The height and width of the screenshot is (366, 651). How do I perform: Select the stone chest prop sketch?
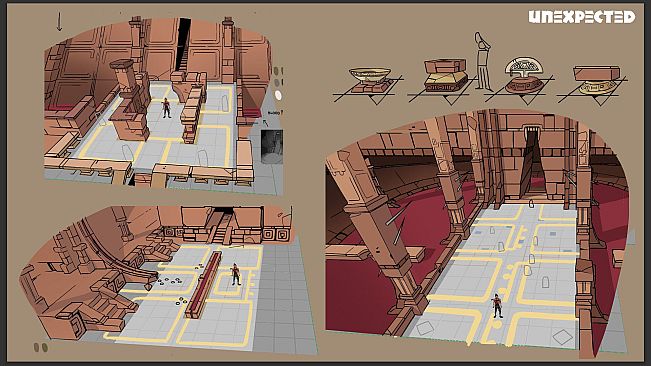click(x=445, y=76)
